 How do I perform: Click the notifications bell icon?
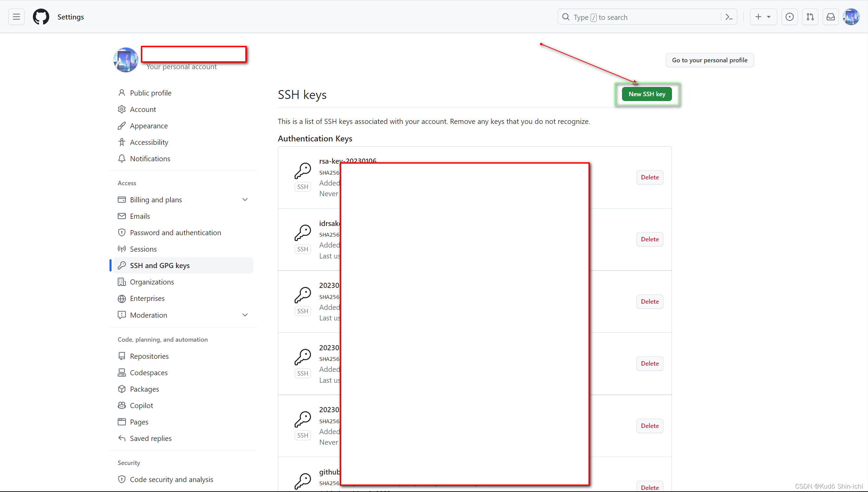click(x=122, y=158)
